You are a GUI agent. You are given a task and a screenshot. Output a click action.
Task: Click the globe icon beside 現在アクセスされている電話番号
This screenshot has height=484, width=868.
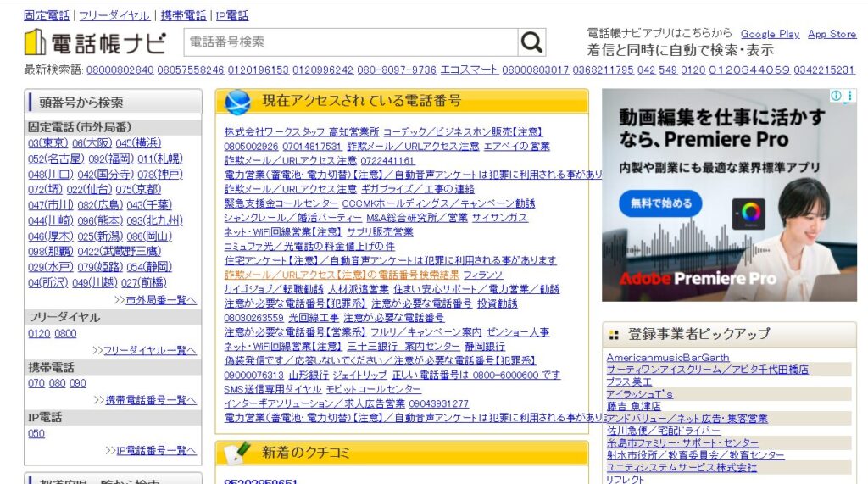pyautogui.click(x=238, y=102)
